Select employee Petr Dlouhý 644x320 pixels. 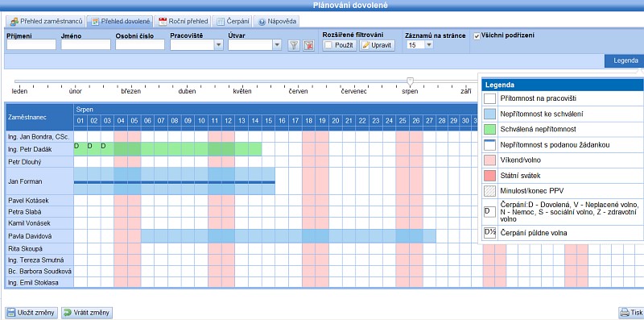tap(39, 162)
